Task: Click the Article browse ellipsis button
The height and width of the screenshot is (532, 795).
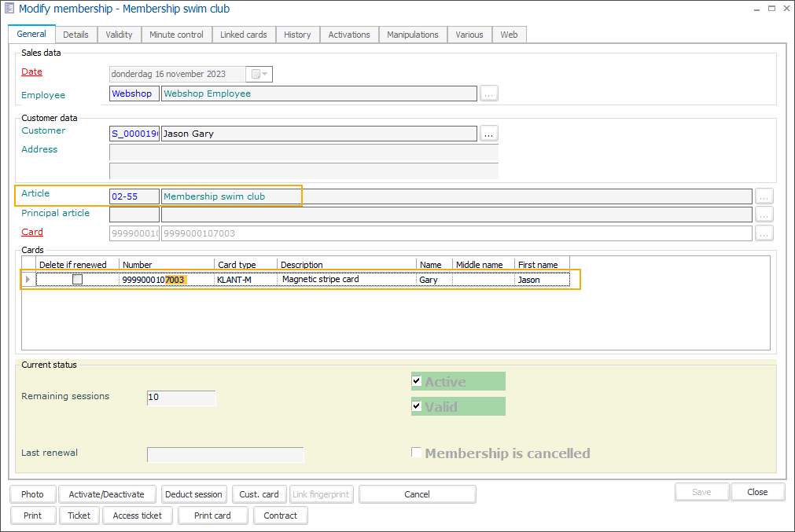Action: (x=764, y=196)
